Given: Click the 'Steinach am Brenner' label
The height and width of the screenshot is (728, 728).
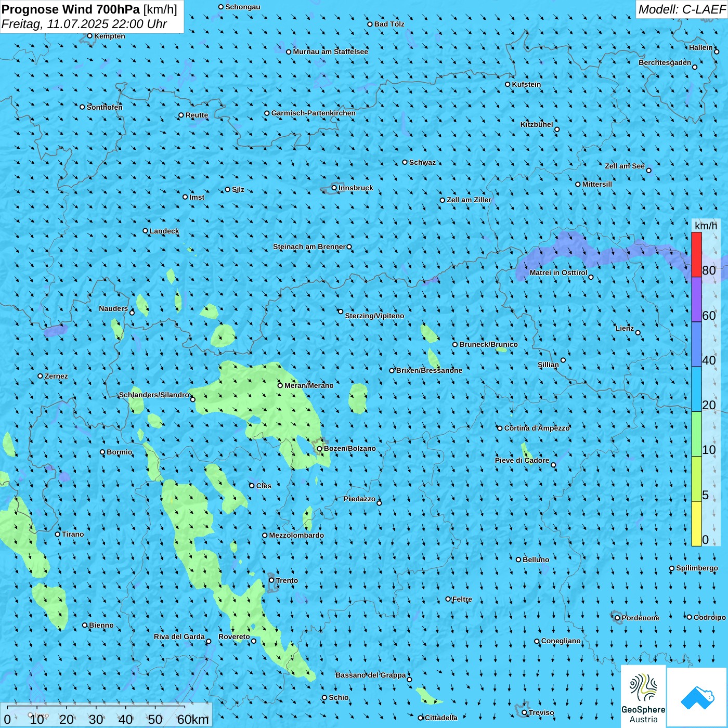Looking at the screenshot, I should 309,246.
